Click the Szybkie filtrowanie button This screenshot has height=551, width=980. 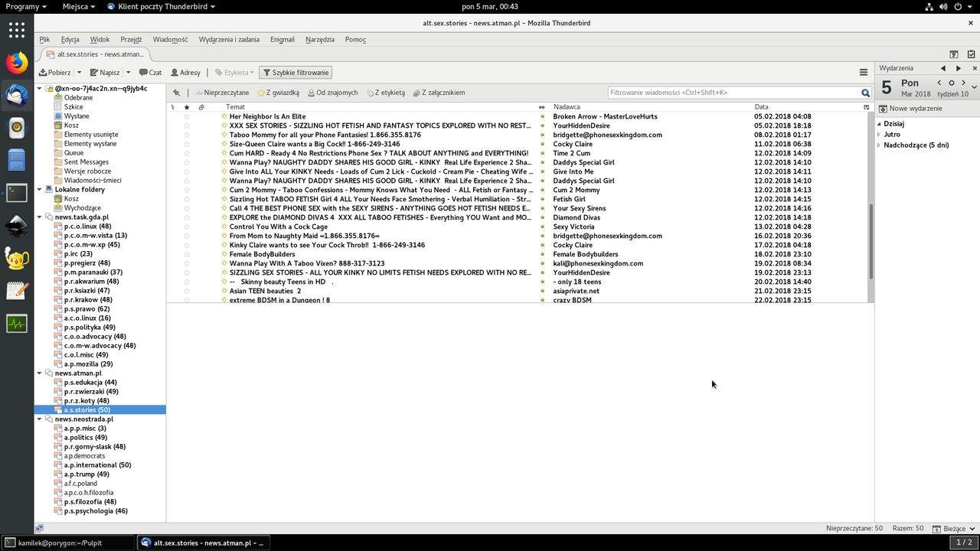click(x=296, y=73)
